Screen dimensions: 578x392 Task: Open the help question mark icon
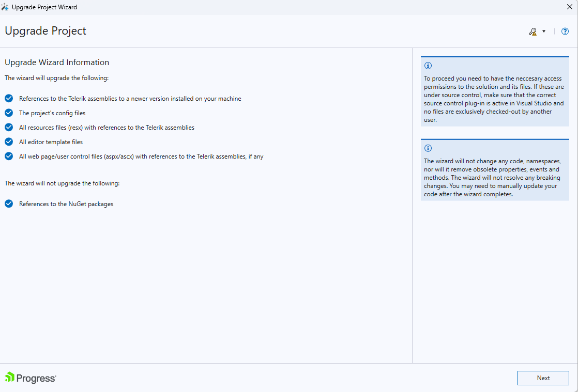[x=565, y=32]
